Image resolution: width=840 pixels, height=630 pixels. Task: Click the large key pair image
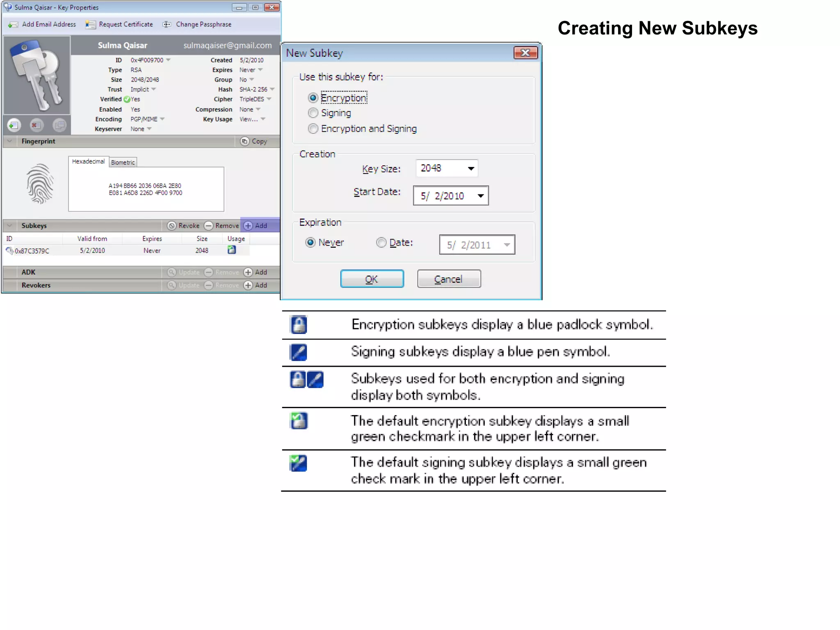pos(37,75)
